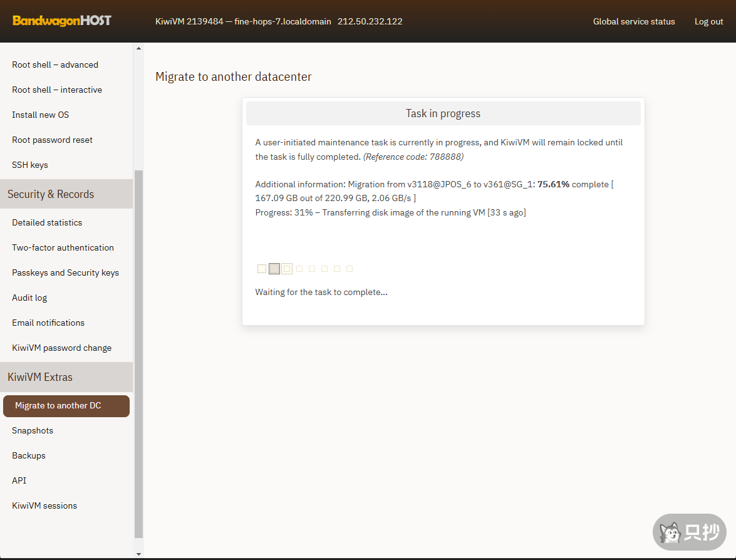Select Install new OS

[x=40, y=115]
